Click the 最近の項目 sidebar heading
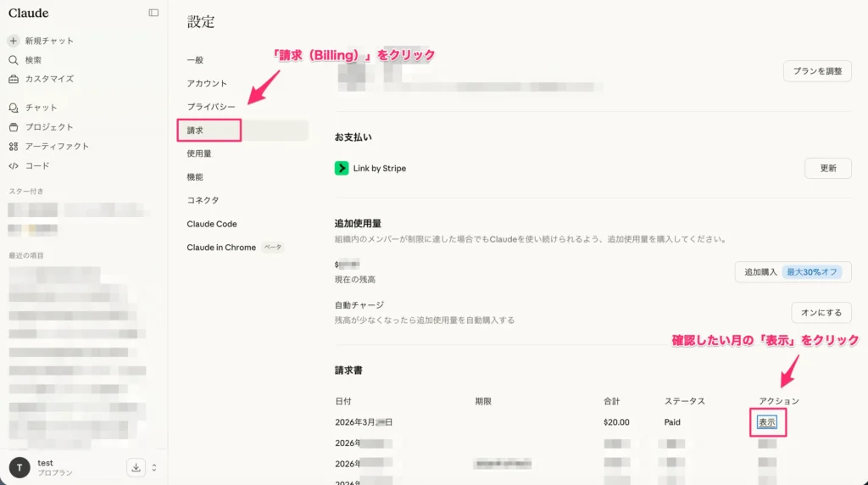 pyautogui.click(x=26, y=255)
